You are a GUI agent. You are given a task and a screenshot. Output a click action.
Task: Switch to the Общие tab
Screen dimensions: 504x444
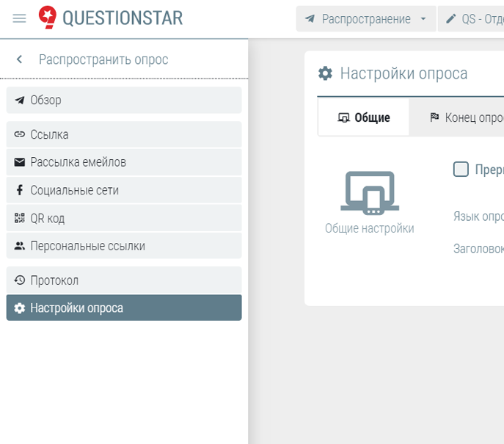coord(364,117)
